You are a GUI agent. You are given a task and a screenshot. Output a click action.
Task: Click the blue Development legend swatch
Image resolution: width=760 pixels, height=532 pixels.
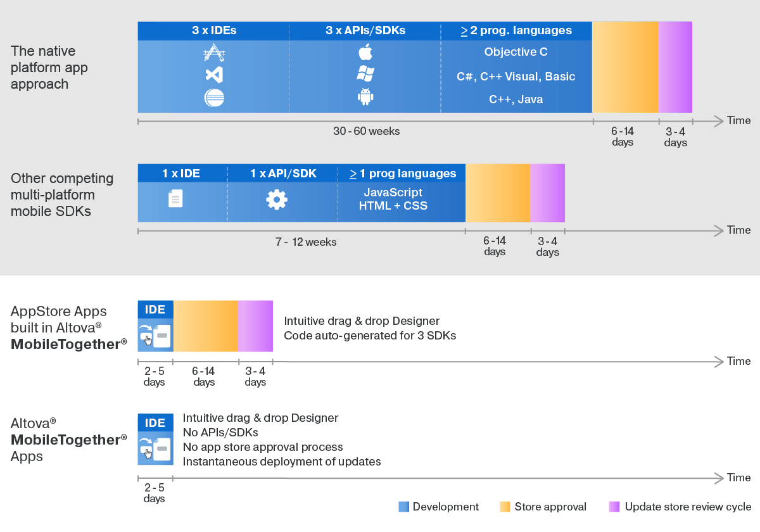coord(403,507)
